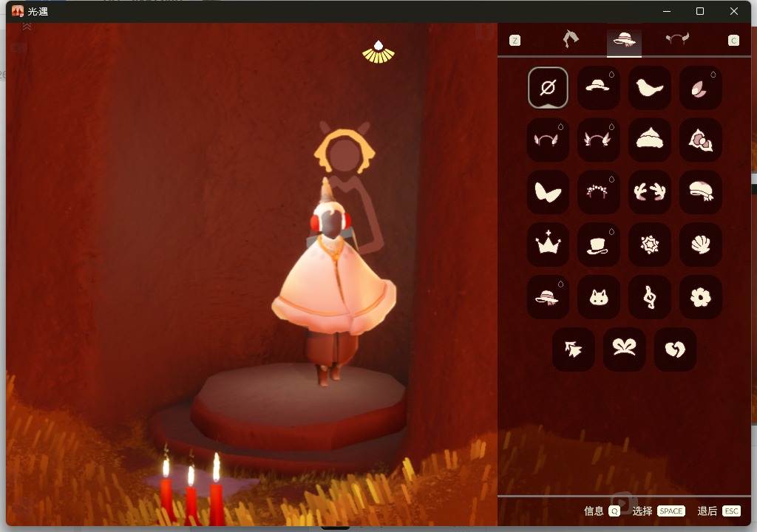Equip the coral antlers accessory
This screenshot has width=757, height=532.
(649, 192)
